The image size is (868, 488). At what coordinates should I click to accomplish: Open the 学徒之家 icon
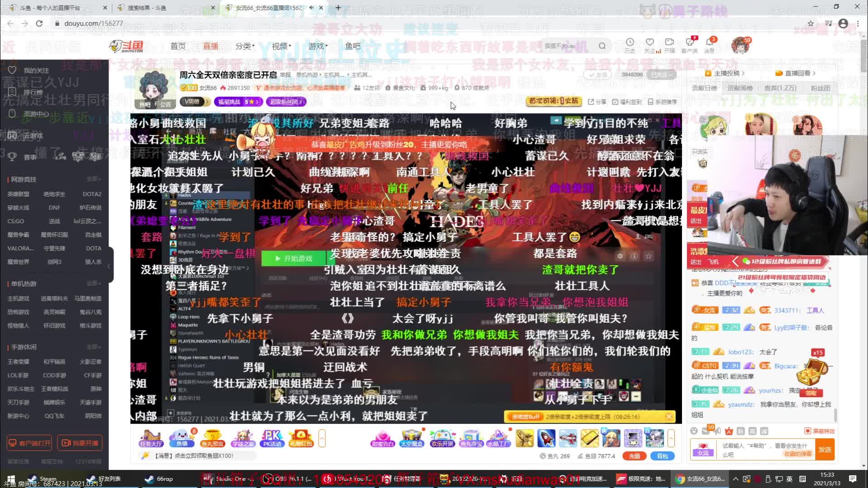243,438
